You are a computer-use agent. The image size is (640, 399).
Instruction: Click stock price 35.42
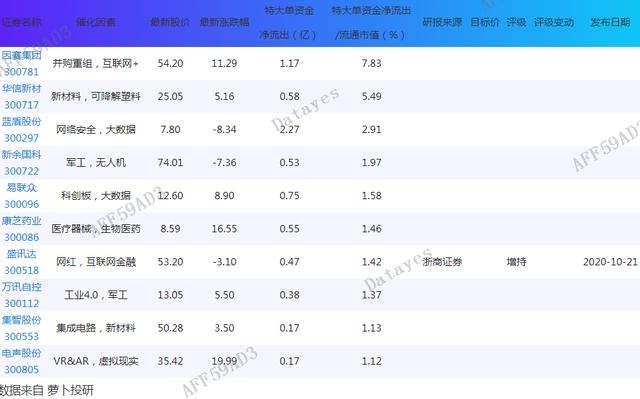tap(170, 361)
